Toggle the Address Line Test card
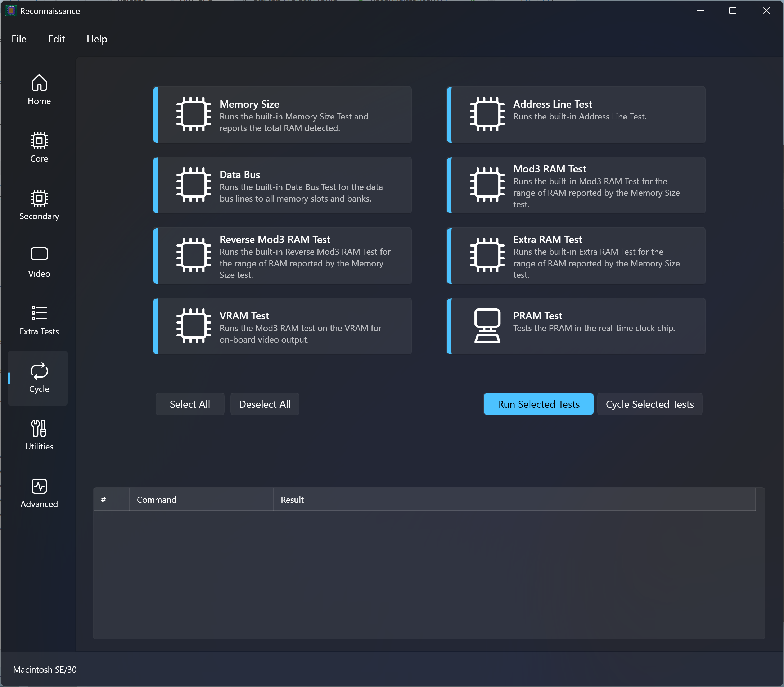The height and width of the screenshot is (687, 784). (576, 115)
